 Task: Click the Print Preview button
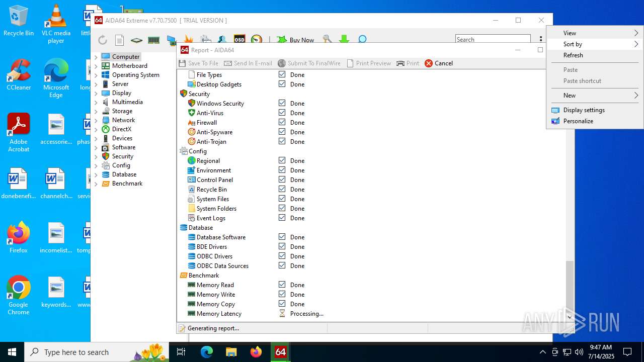[x=369, y=63]
